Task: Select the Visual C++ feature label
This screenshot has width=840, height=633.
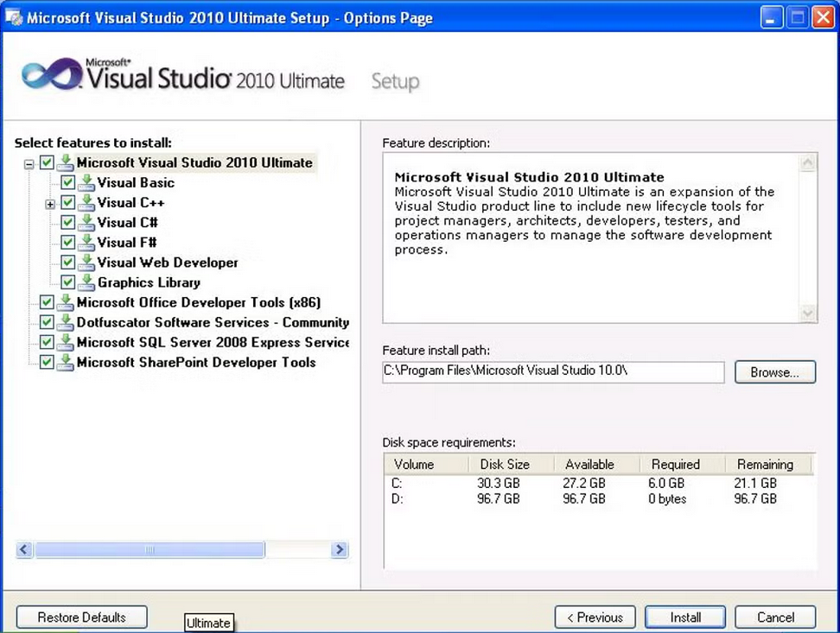Action: [x=130, y=202]
